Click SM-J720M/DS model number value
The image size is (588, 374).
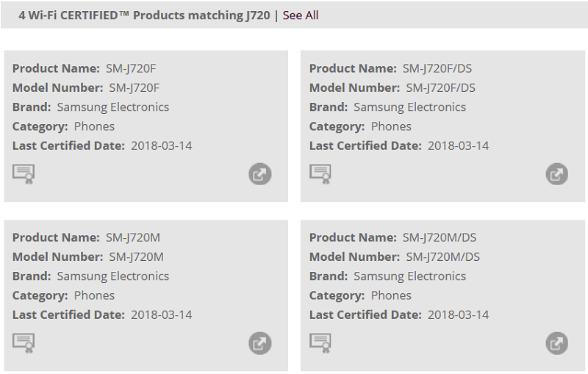(442, 256)
